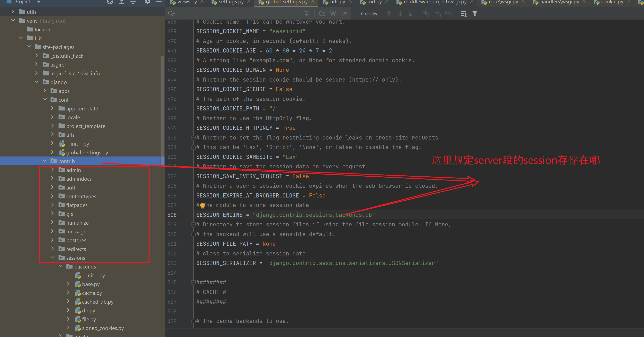Open db.py in backends folder
The image size is (644, 337).
[x=89, y=310]
